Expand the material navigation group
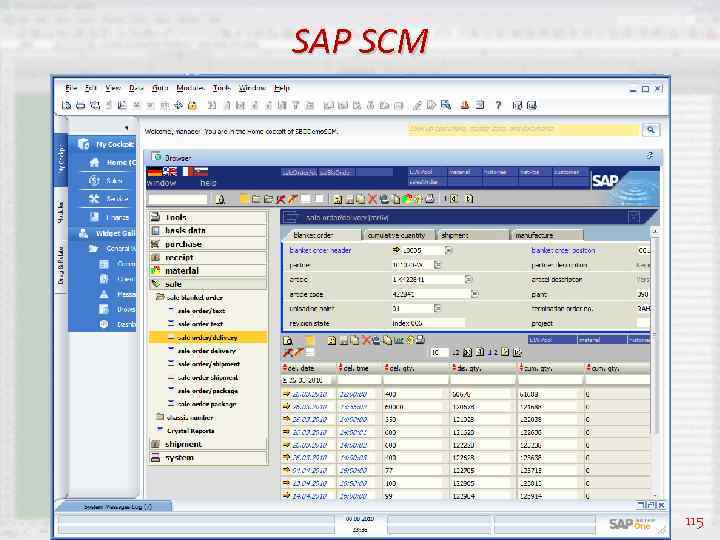This screenshot has height=540, width=720. coord(208,271)
